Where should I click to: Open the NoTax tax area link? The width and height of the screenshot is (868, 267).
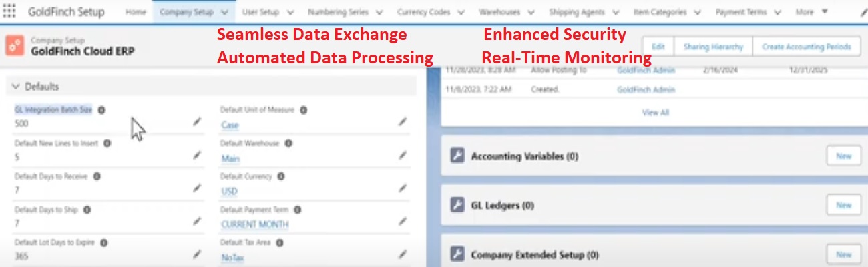coord(232,258)
